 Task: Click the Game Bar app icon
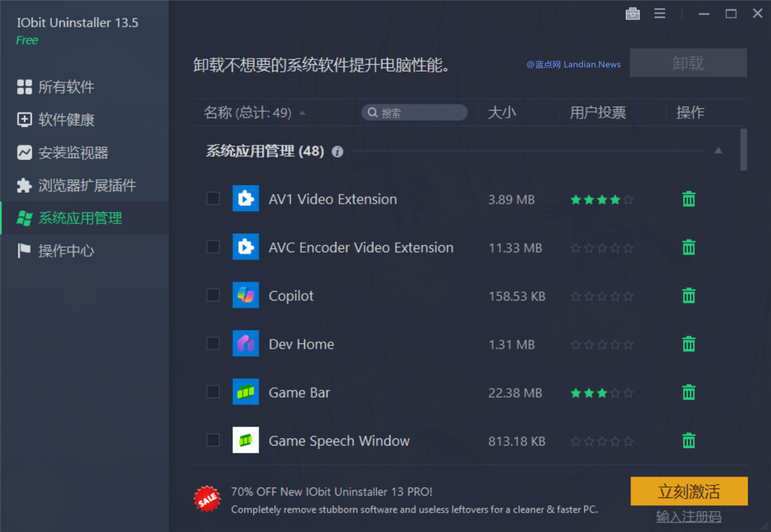click(246, 392)
